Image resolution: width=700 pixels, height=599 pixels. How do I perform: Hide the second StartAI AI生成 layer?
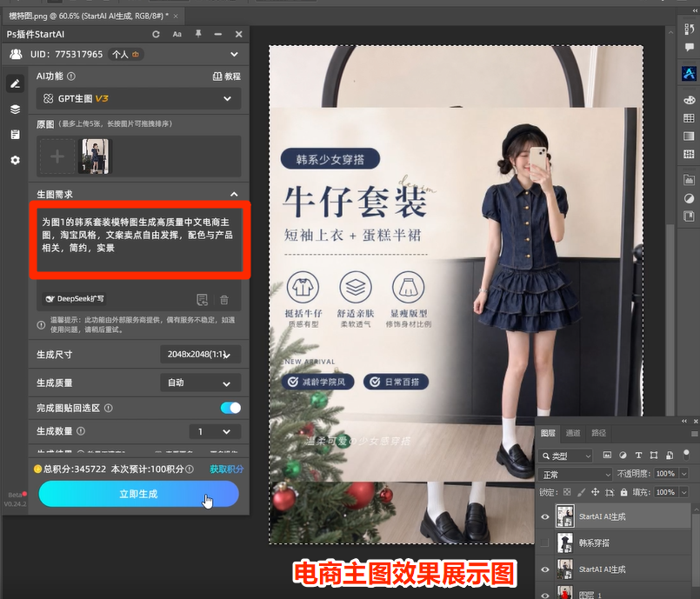545,569
